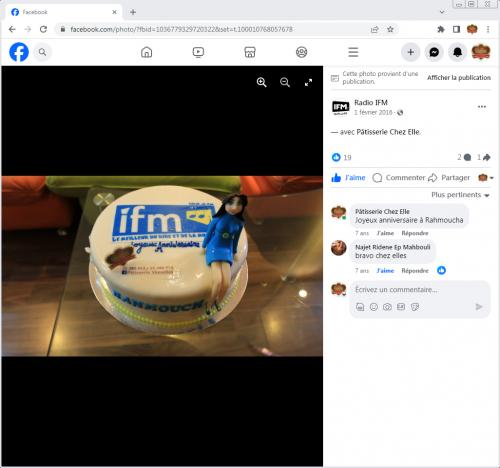The width and height of the screenshot is (500, 468).
Task: Open Pâtisserie Chez Elle commenter avatar
Action: pyautogui.click(x=339, y=212)
